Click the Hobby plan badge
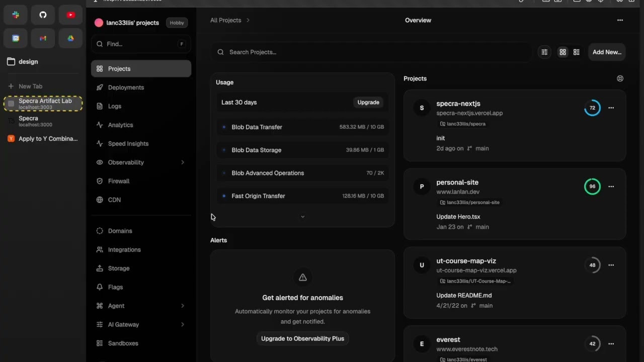The height and width of the screenshot is (362, 644). click(x=177, y=23)
